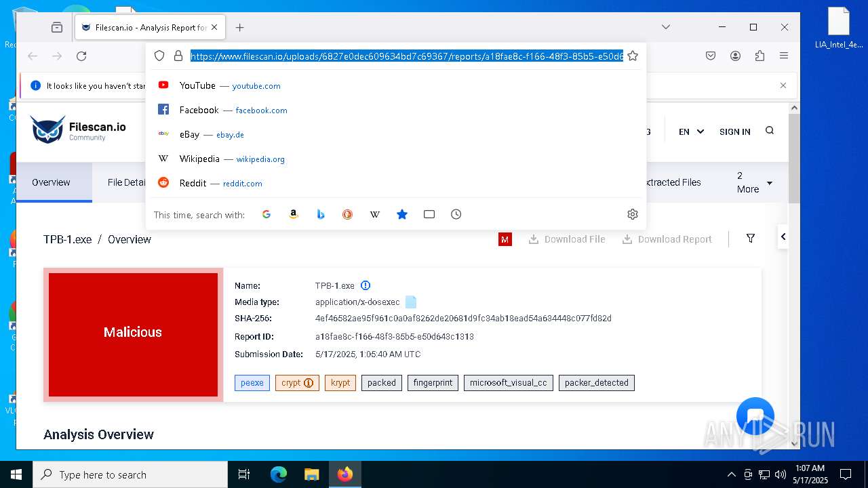Open LIA_Intel desktop file
Viewport: 868px width, 488px height.
click(839, 28)
